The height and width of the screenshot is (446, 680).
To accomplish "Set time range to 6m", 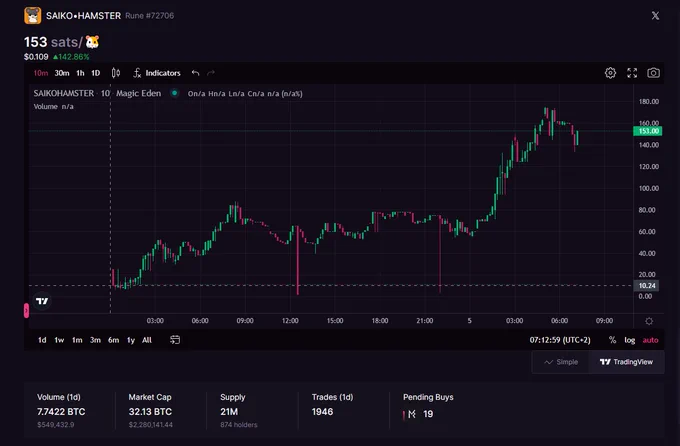I will coord(114,340).
